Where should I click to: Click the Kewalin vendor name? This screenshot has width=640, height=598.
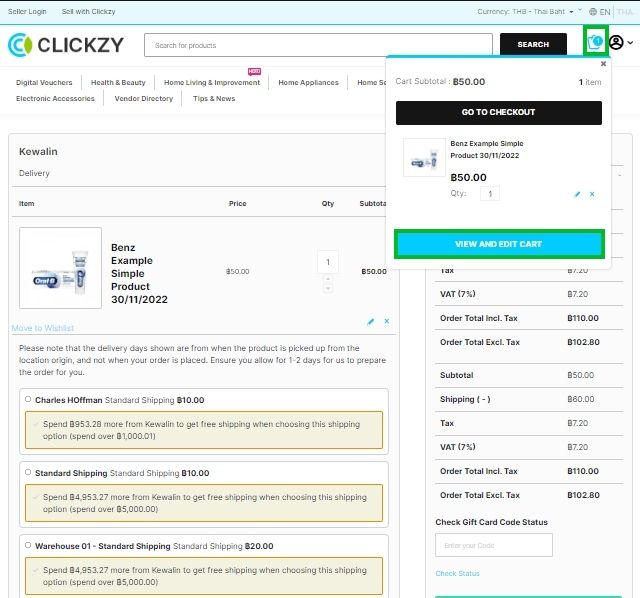tap(38, 151)
